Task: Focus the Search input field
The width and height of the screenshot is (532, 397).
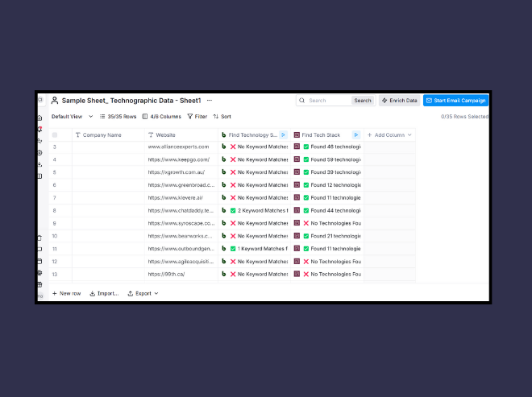Action: pyautogui.click(x=328, y=101)
